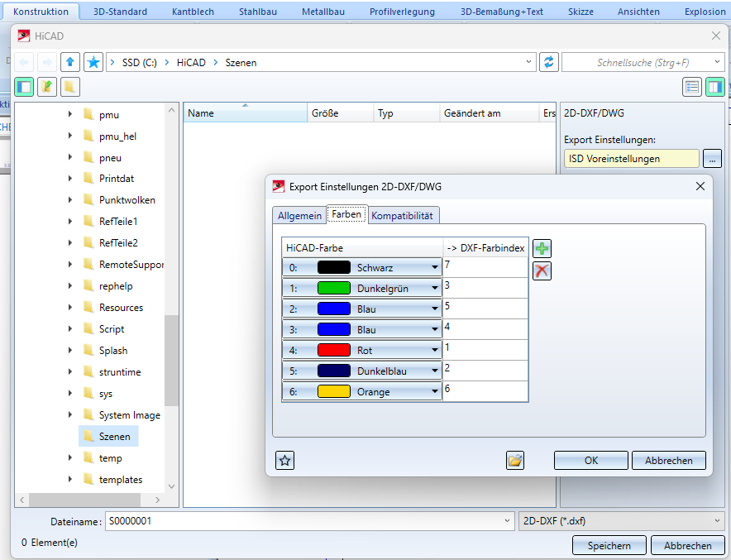Toggle the folder tree pane
Viewport: 731px width, 560px height.
[24, 87]
